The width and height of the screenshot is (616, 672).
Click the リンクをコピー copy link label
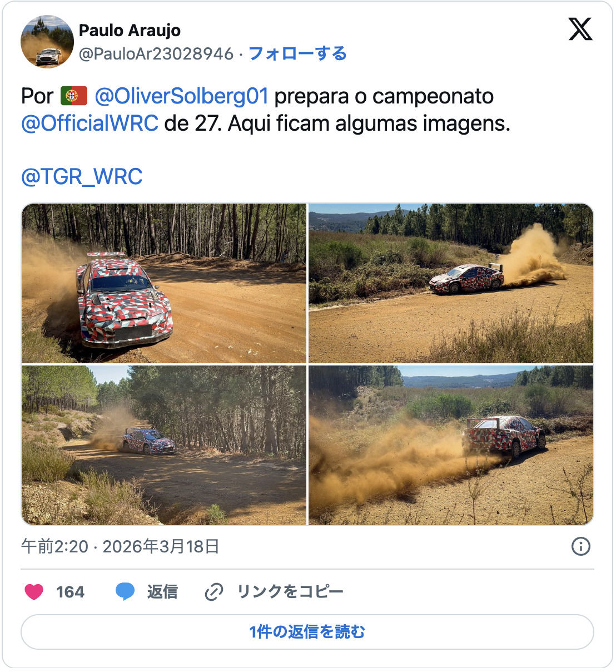pyautogui.click(x=290, y=592)
